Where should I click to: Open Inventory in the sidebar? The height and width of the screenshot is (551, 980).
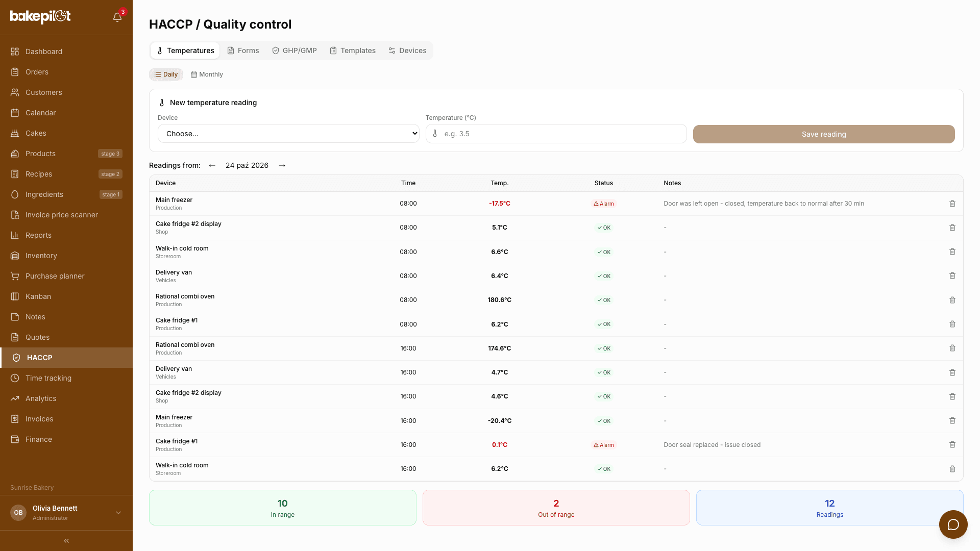(x=66, y=256)
